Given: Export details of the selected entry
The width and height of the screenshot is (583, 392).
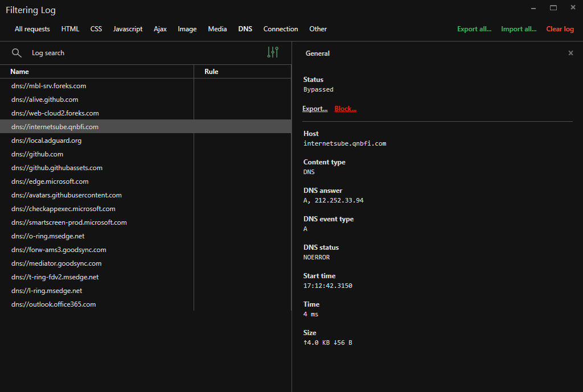Looking at the screenshot, I should point(315,108).
